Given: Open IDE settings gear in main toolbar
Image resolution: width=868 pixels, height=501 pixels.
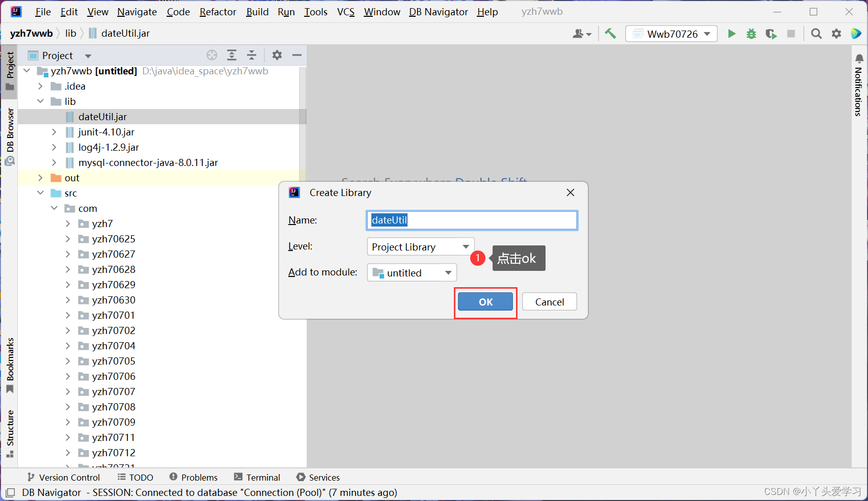Looking at the screenshot, I should tap(836, 34).
